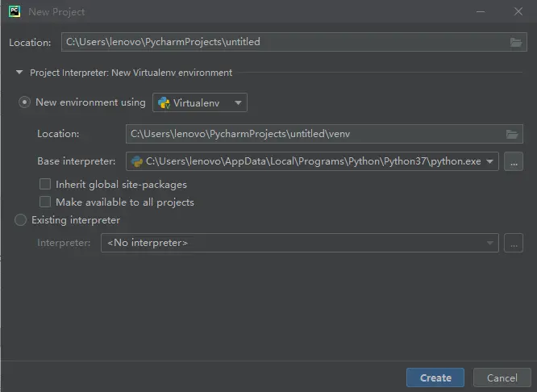Enable Inherit global site-packages checkbox

[x=45, y=185]
